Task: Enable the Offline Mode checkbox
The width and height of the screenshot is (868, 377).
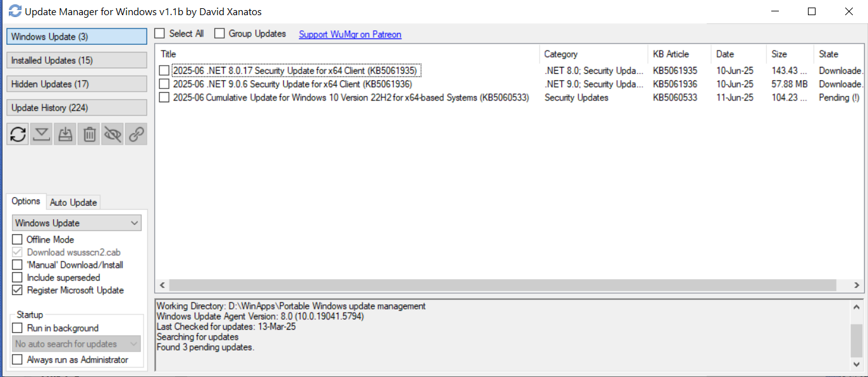Action: point(18,240)
